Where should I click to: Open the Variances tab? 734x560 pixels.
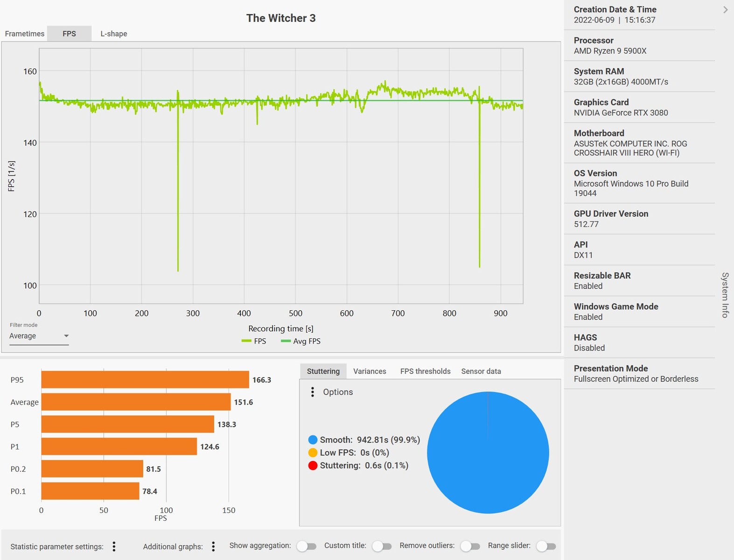(x=370, y=371)
